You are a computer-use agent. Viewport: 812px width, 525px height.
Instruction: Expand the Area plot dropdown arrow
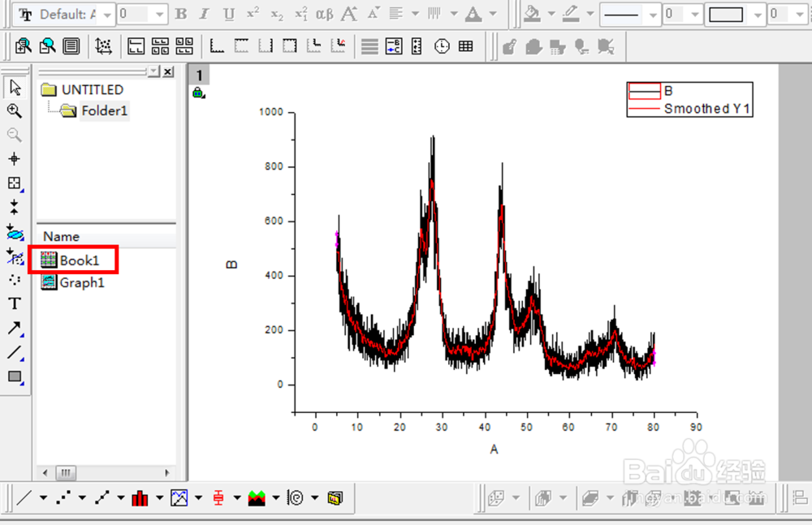click(x=276, y=498)
